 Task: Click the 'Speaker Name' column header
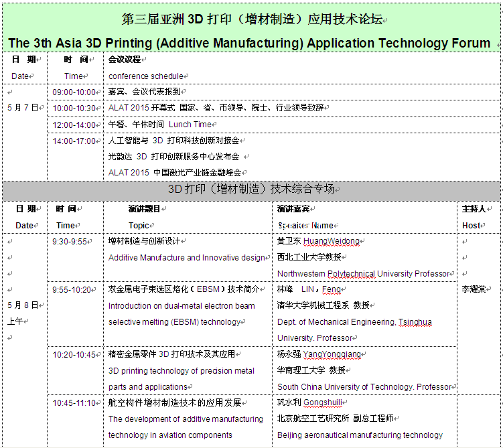pos(305,226)
